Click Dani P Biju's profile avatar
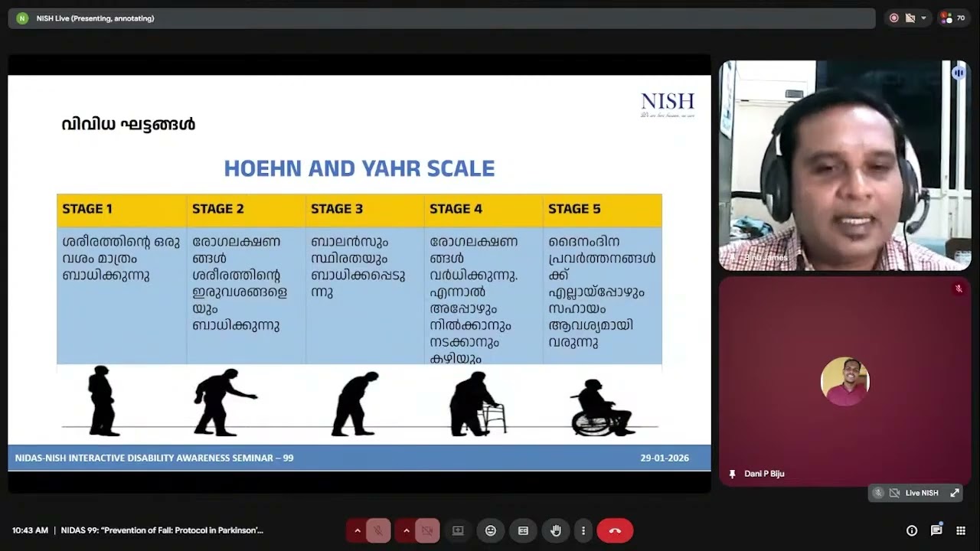This screenshot has width=980, height=551. click(x=844, y=381)
